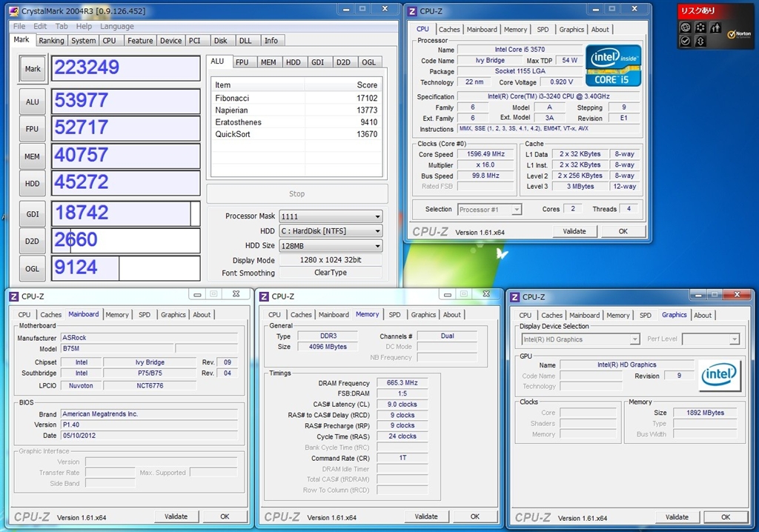Screen dimensions: 759x532
Task: Open the CrystalMark File menu
Action: click(19, 26)
